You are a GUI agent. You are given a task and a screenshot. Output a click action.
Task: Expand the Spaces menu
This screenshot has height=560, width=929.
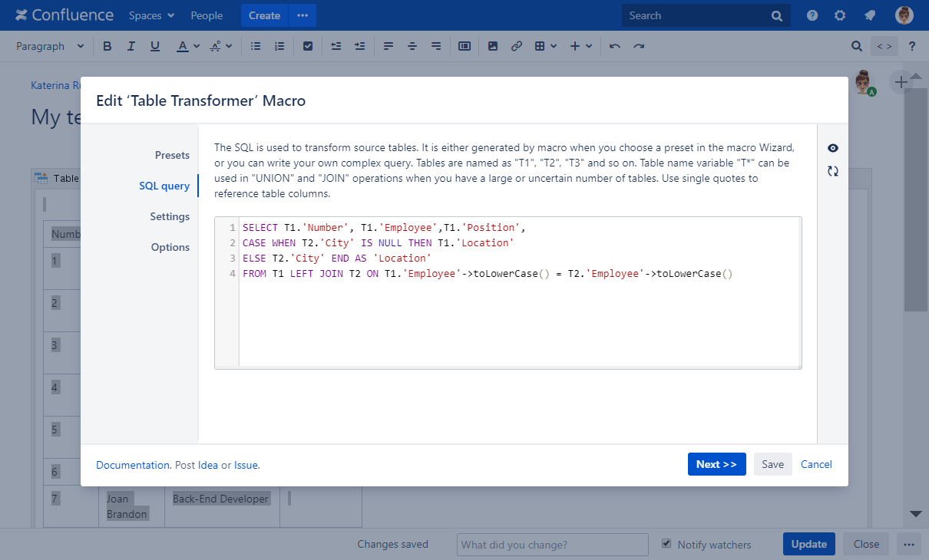point(151,15)
